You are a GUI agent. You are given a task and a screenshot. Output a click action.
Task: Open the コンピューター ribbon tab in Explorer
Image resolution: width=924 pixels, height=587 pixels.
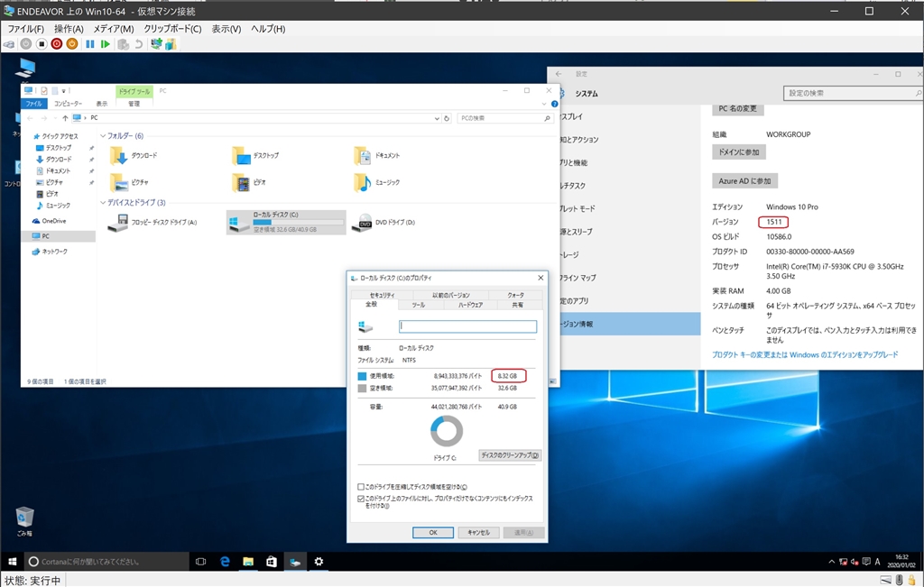pyautogui.click(x=69, y=104)
